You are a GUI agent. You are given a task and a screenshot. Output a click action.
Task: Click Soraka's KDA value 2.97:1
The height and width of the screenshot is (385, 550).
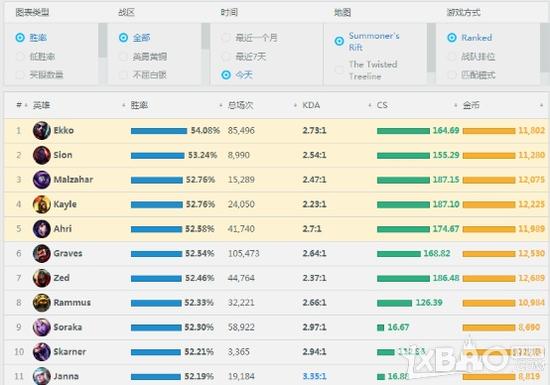pos(314,327)
